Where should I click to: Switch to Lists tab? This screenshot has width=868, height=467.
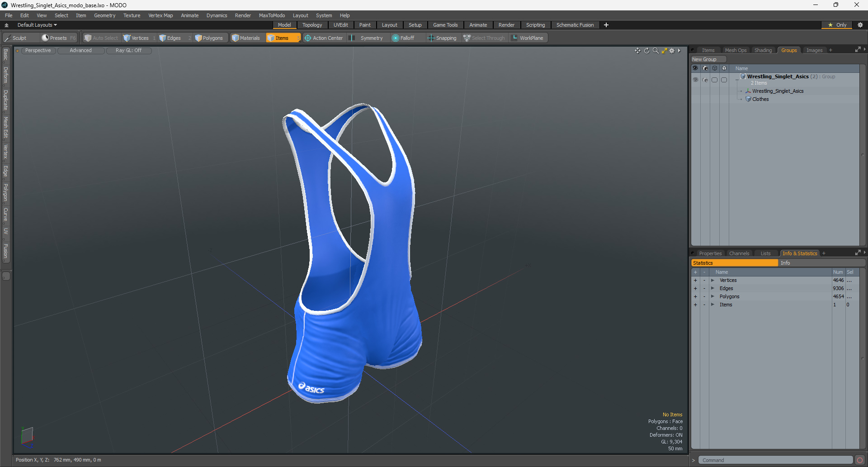[765, 253]
